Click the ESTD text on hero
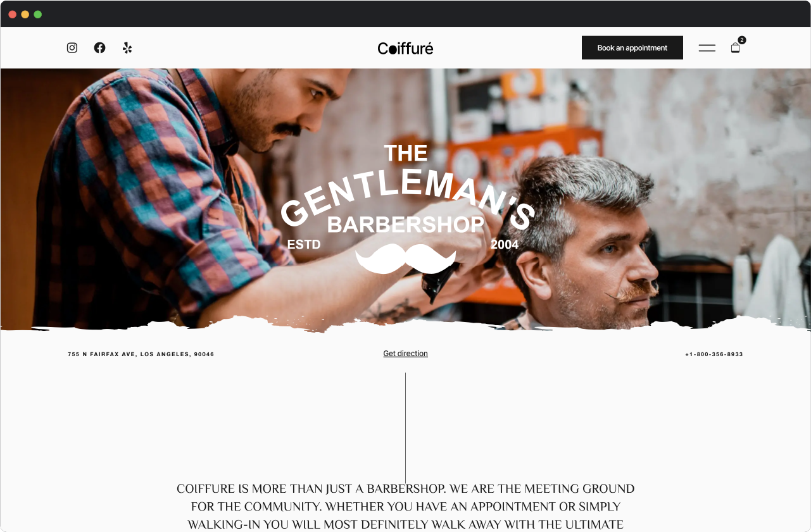This screenshot has height=532, width=811. tap(304, 244)
